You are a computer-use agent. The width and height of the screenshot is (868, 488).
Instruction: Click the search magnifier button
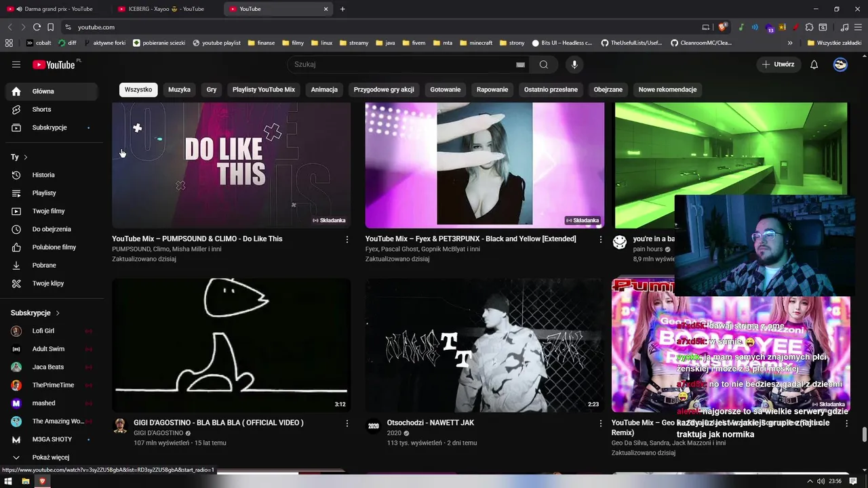(544, 64)
